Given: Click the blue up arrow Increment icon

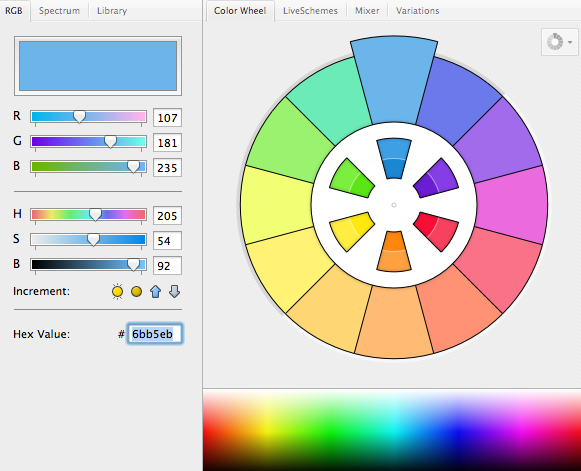Looking at the screenshot, I should point(156,292).
